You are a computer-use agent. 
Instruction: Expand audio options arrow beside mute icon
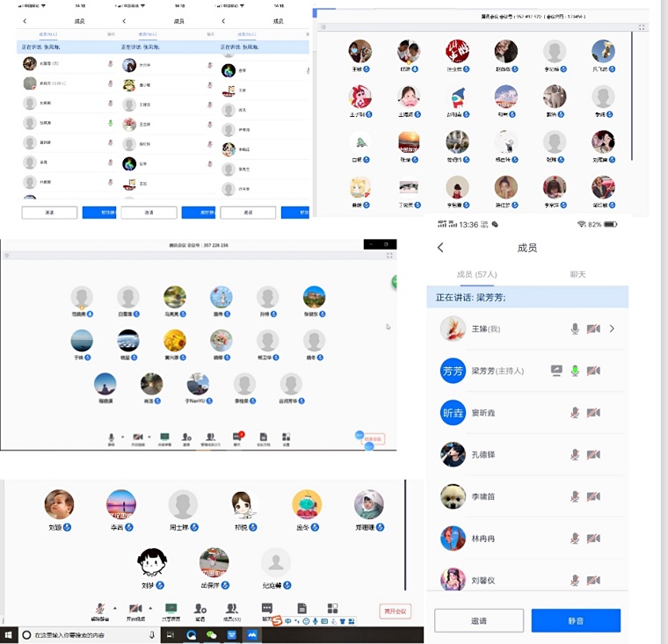(x=115, y=607)
